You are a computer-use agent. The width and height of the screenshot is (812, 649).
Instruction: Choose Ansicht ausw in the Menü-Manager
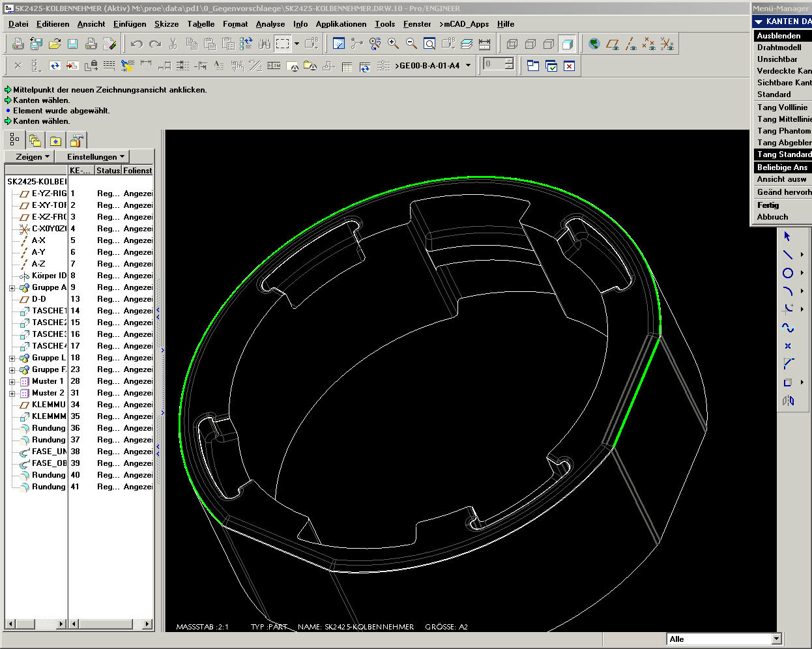coord(781,179)
